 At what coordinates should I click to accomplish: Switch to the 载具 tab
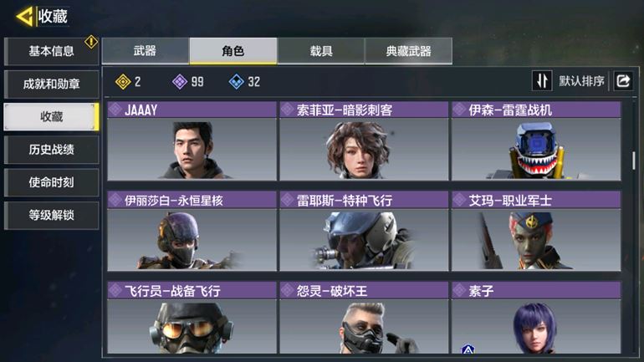pyautogui.click(x=321, y=51)
